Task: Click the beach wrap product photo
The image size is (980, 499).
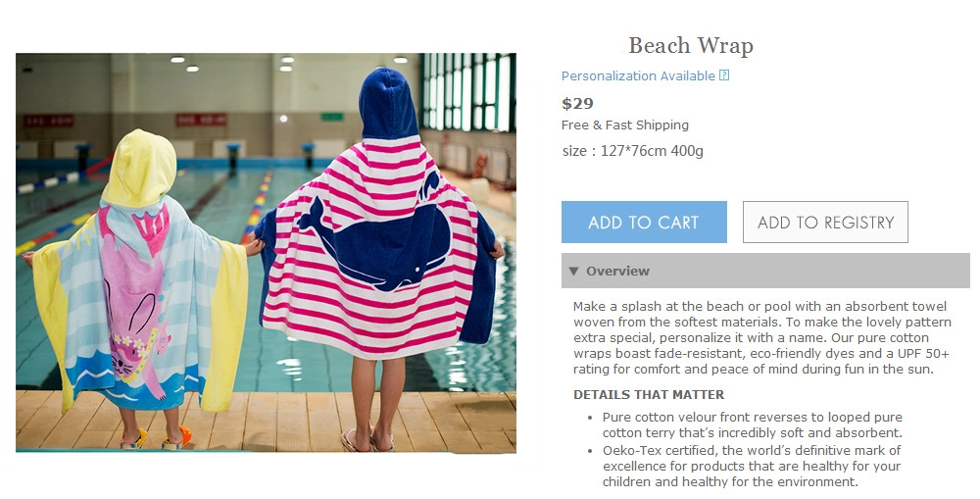Action: click(x=266, y=253)
